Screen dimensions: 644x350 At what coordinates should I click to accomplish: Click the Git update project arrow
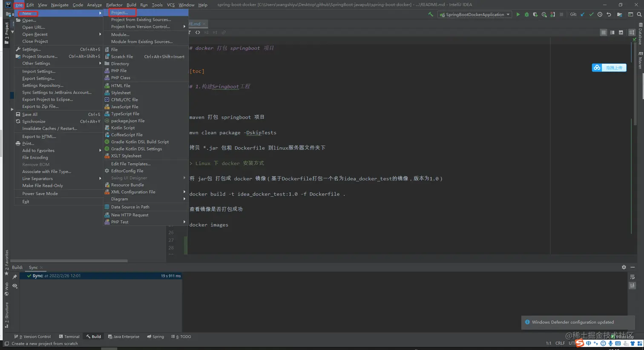coord(583,14)
